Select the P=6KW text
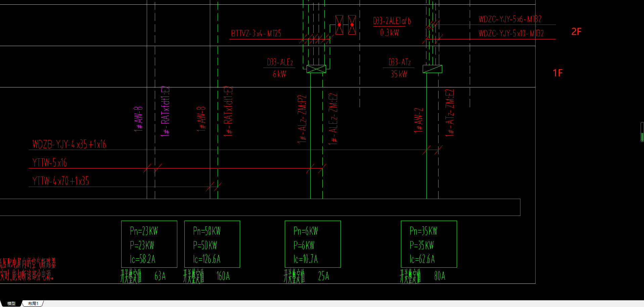Screen dimensions: 644x307 tap(304, 245)
